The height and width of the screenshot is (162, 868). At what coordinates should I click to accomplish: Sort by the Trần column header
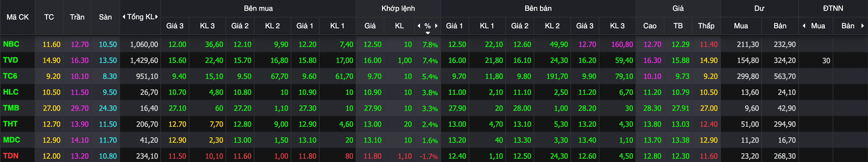coord(77,17)
